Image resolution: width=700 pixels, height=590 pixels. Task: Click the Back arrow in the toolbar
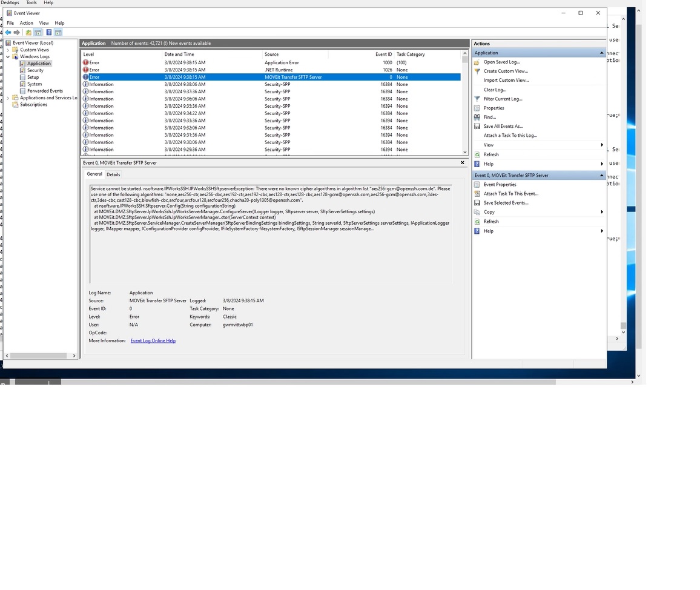(x=8, y=33)
